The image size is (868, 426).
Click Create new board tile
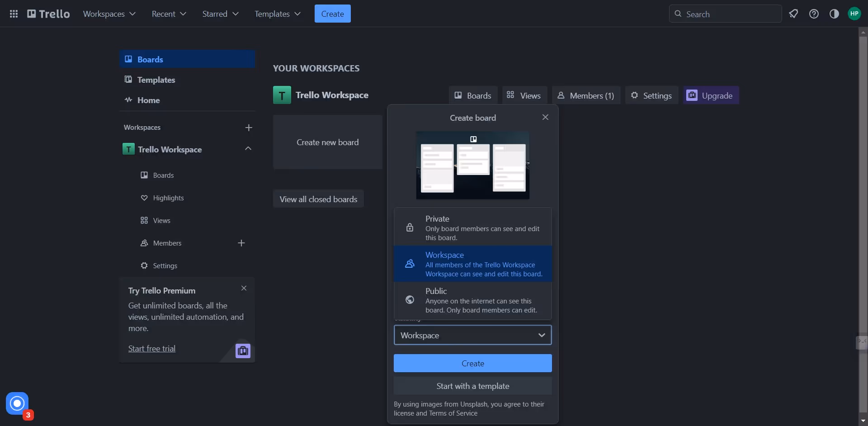point(327,142)
